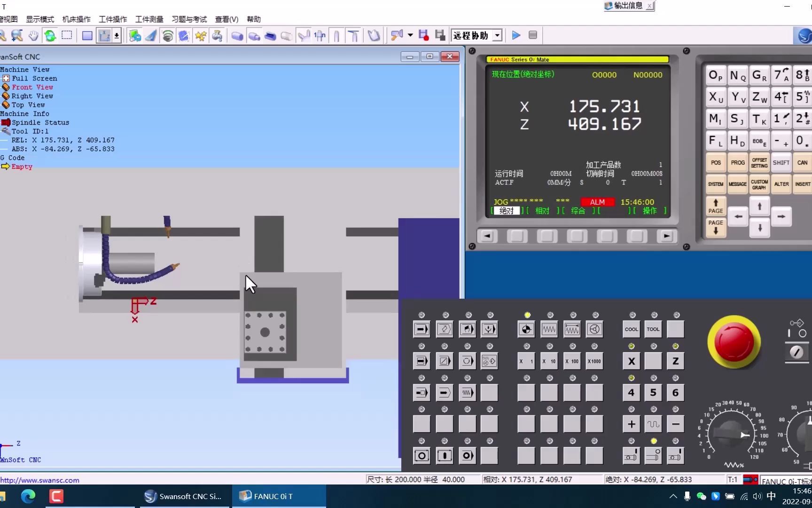Click the up arrow cursor key
Viewport: 812px width, 508px height.
tap(759, 206)
